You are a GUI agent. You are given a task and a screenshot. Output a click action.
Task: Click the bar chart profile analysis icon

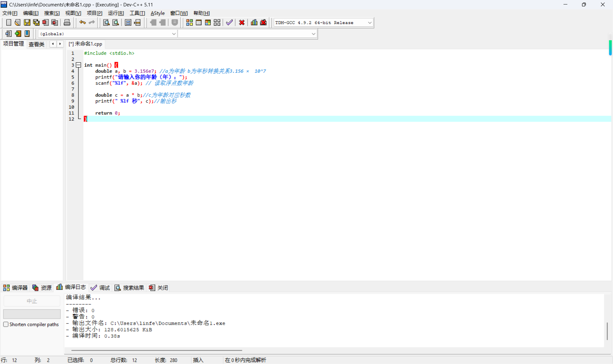click(254, 22)
